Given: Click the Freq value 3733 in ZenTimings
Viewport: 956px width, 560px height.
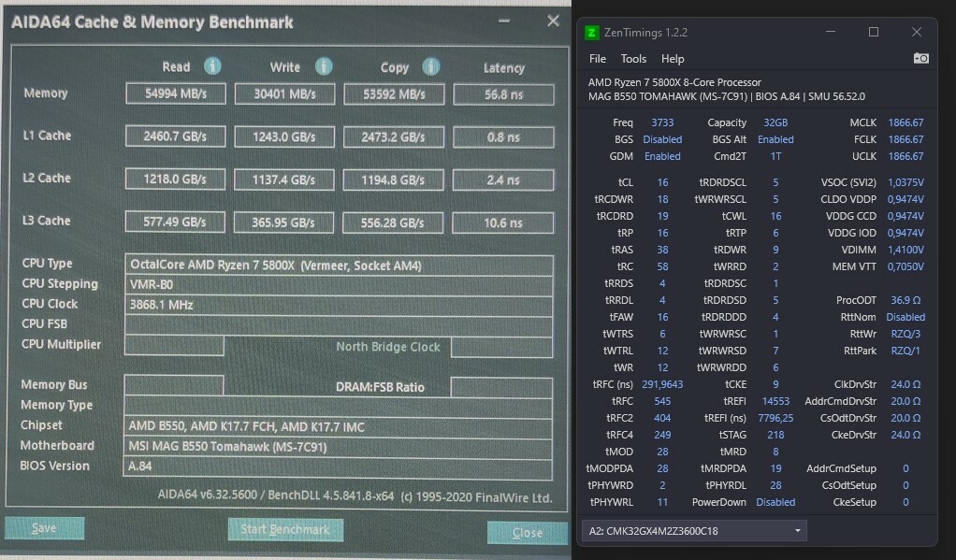Looking at the screenshot, I should (x=662, y=122).
